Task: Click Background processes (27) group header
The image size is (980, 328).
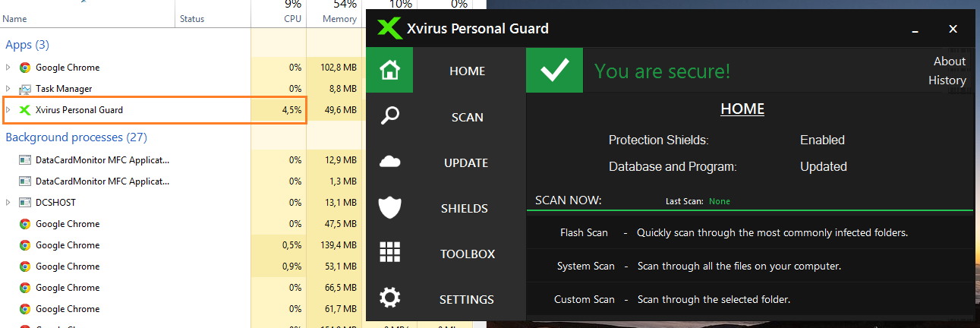Action: coord(76,137)
